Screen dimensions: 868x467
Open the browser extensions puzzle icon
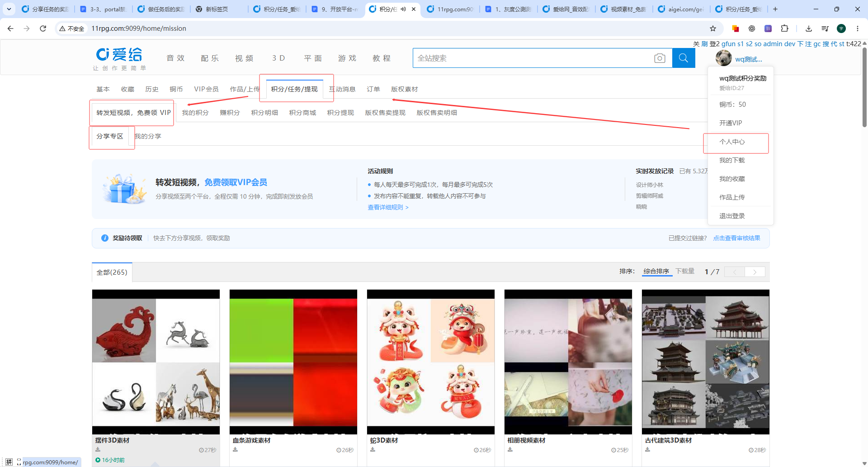(785, 29)
